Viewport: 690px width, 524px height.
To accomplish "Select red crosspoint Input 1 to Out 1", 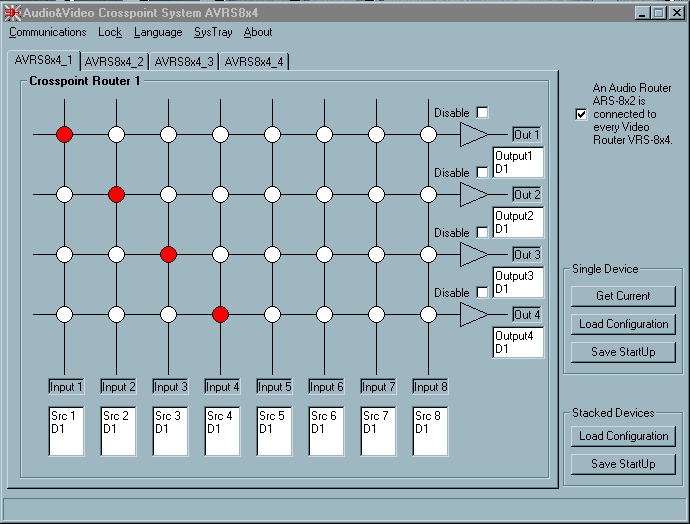I will 64,135.
